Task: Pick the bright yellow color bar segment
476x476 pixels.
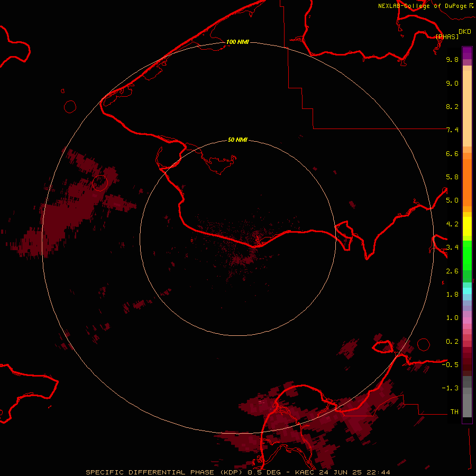Action: tap(467, 226)
